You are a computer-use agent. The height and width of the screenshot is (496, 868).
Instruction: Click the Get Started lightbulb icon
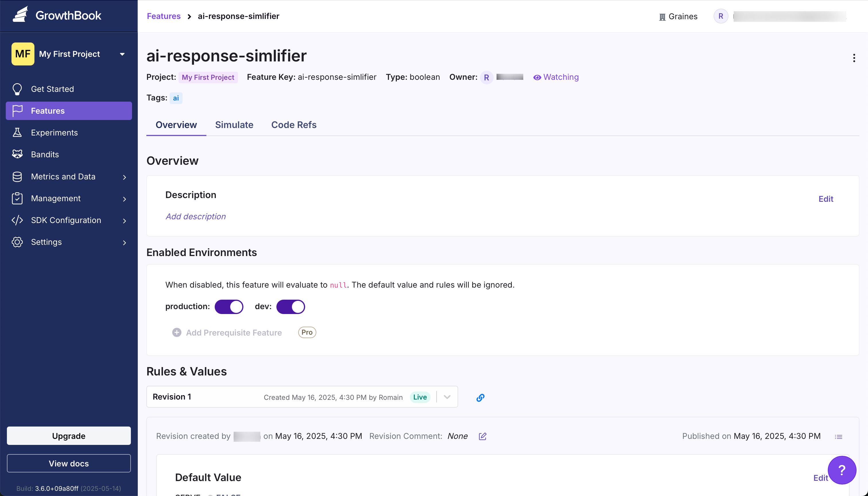[x=17, y=89]
